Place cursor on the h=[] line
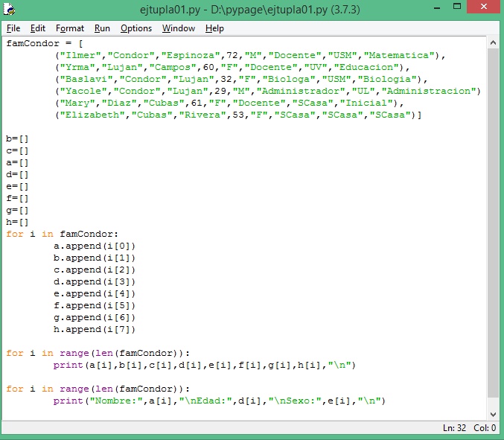This screenshot has height=440, width=504. [x=17, y=222]
